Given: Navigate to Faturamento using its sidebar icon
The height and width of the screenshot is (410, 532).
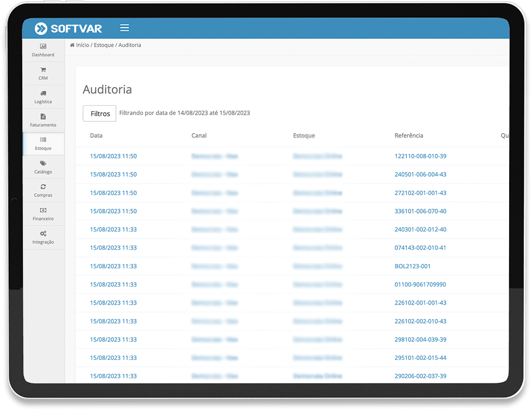Looking at the screenshot, I should 43,120.
